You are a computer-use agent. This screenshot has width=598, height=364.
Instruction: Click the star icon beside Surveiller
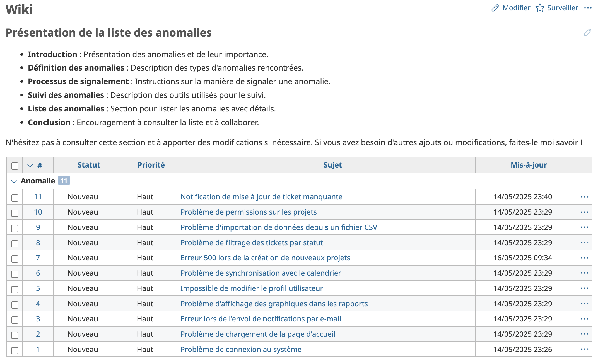tap(540, 8)
